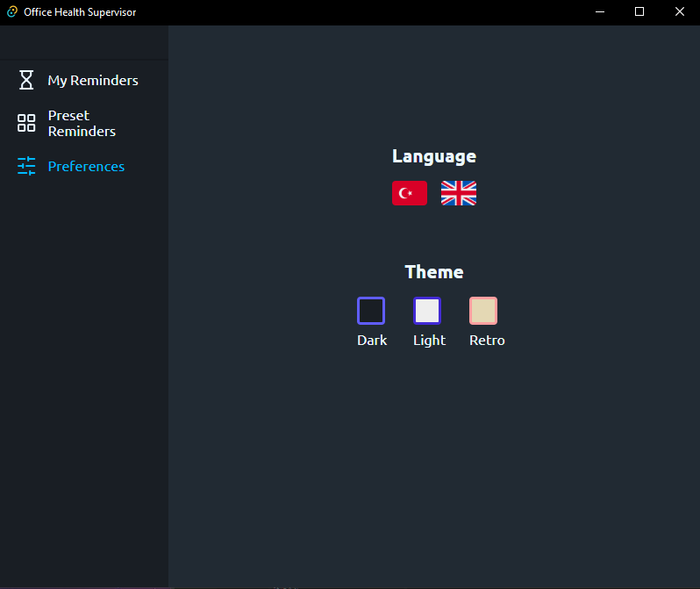
Task: Choose the Light theme swatch
Action: 427,311
